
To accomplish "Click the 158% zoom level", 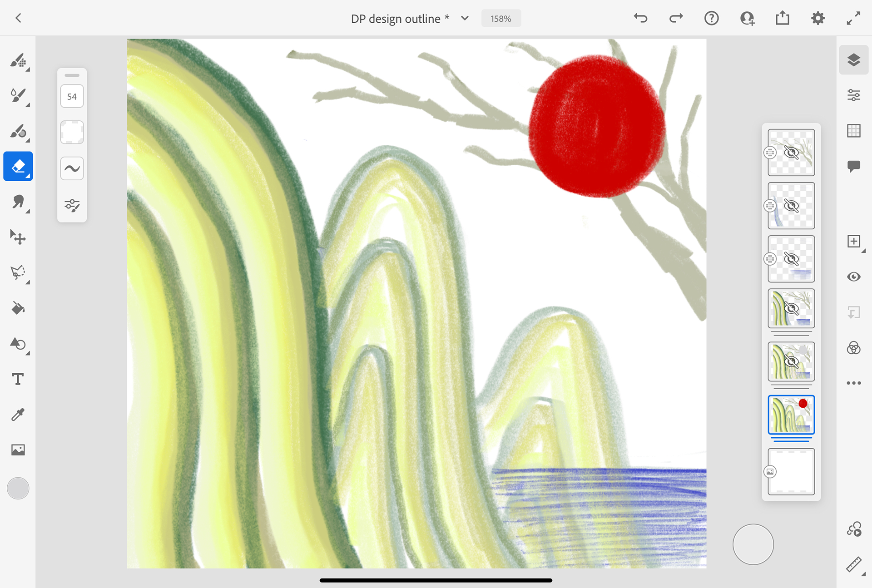I will click(x=501, y=19).
